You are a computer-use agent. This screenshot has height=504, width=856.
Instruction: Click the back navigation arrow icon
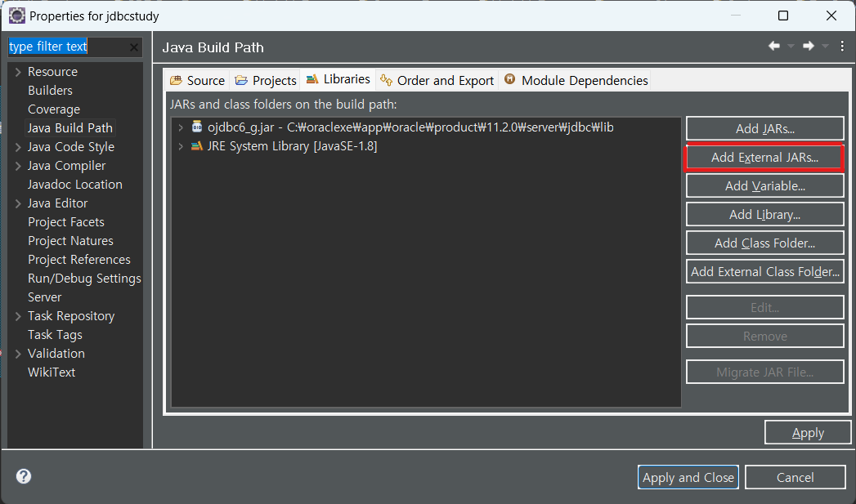[774, 47]
